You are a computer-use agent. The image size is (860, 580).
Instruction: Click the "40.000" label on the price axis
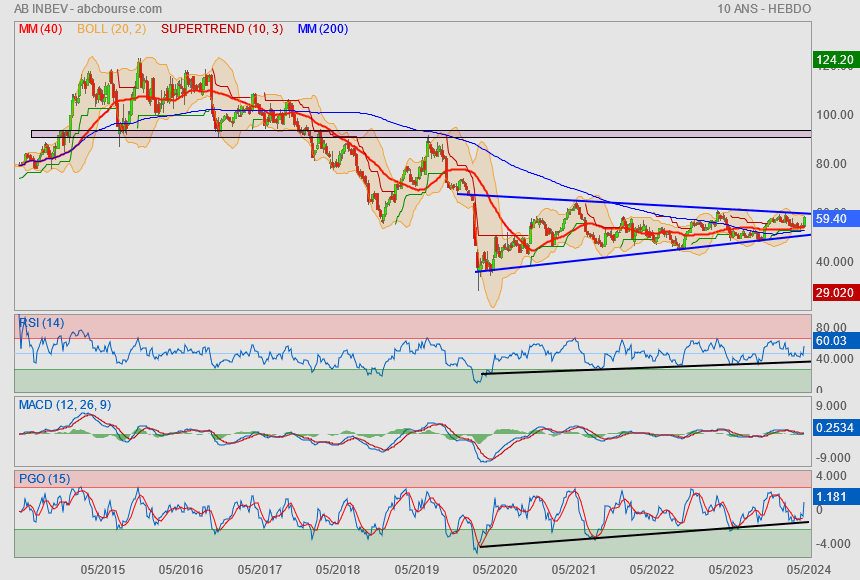point(835,262)
